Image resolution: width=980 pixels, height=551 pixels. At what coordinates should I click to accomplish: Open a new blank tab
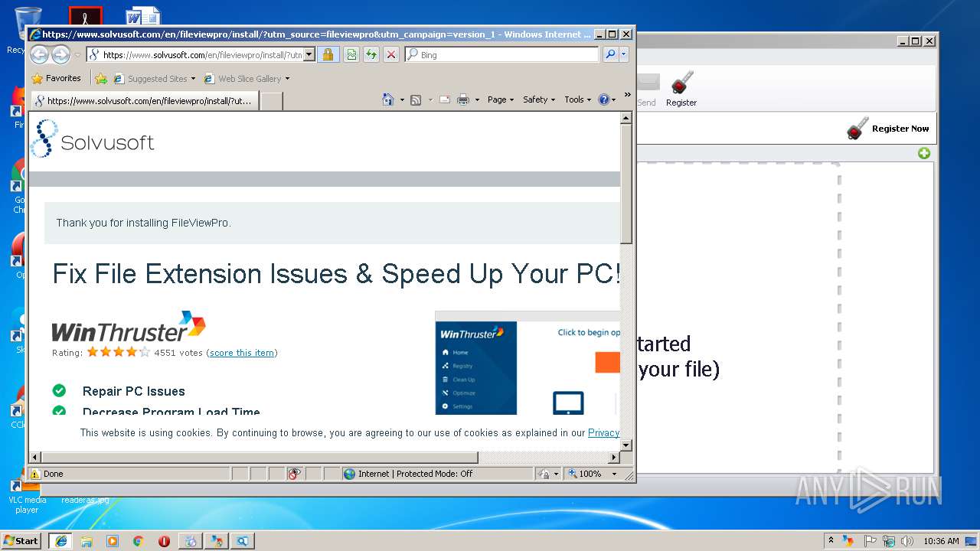point(272,101)
